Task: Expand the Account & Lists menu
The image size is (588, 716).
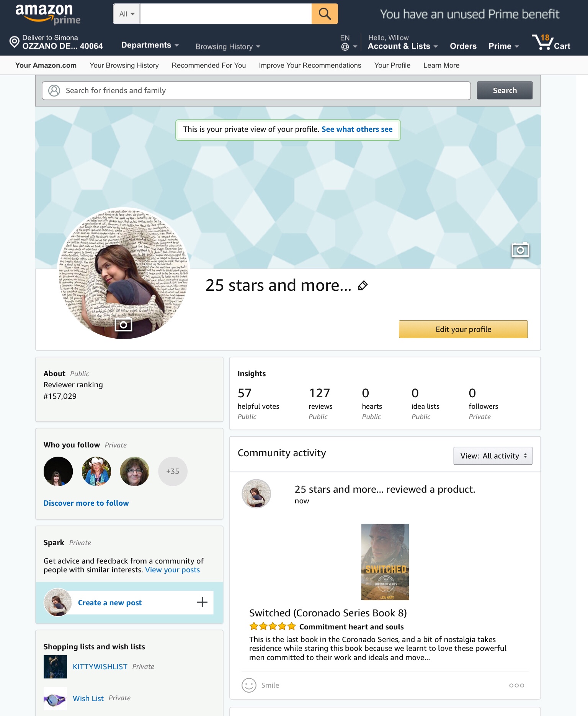Action: 403,46
